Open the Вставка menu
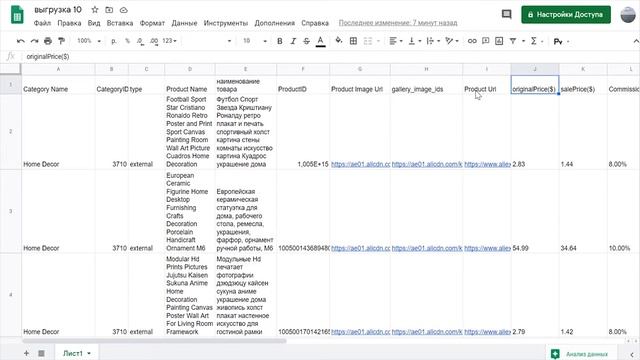Screen dimensions: 640x360 click(120, 23)
